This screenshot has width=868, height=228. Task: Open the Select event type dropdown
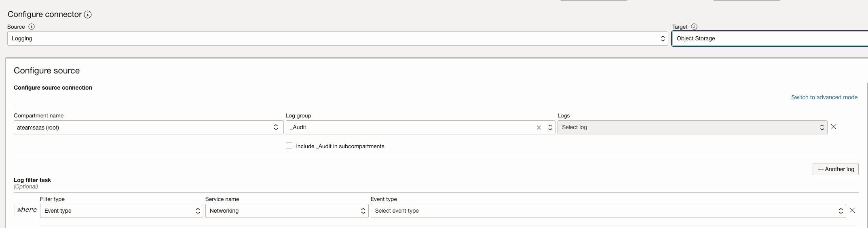click(x=608, y=211)
